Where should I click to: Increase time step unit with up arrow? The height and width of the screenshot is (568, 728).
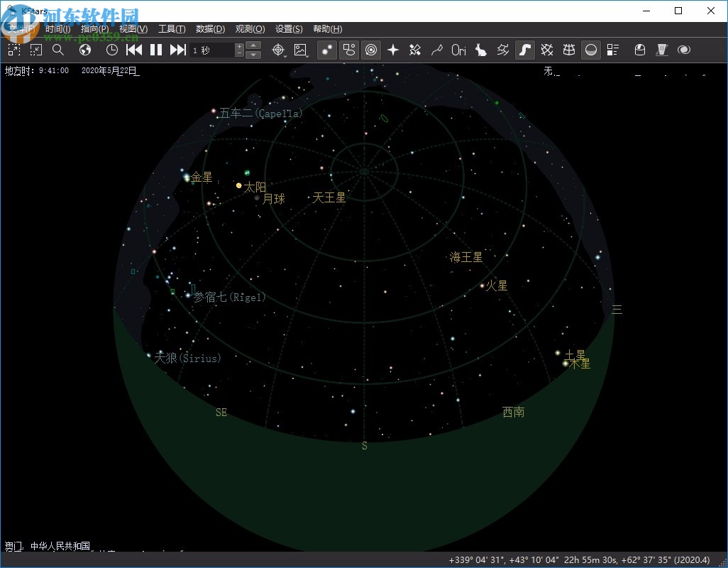tap(254, 46)
